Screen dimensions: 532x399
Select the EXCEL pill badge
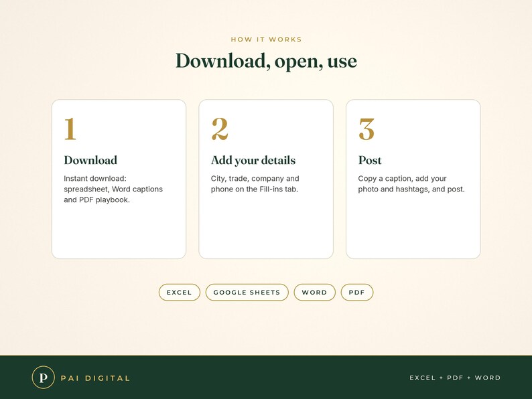coord(180,292)
